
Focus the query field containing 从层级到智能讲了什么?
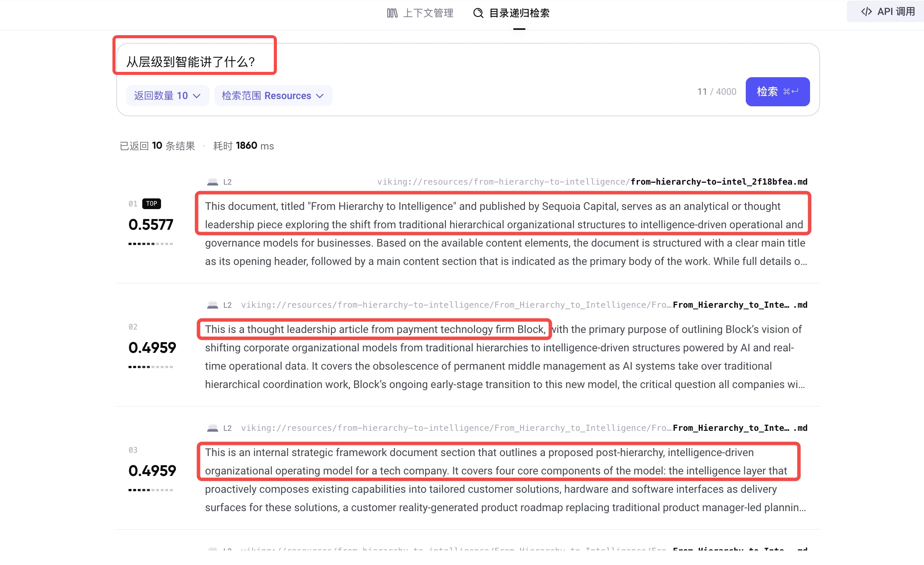click(468, 62)
